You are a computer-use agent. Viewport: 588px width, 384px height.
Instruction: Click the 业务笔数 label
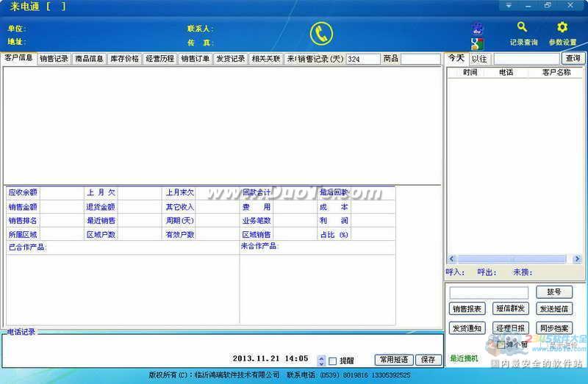pos(257,221)
